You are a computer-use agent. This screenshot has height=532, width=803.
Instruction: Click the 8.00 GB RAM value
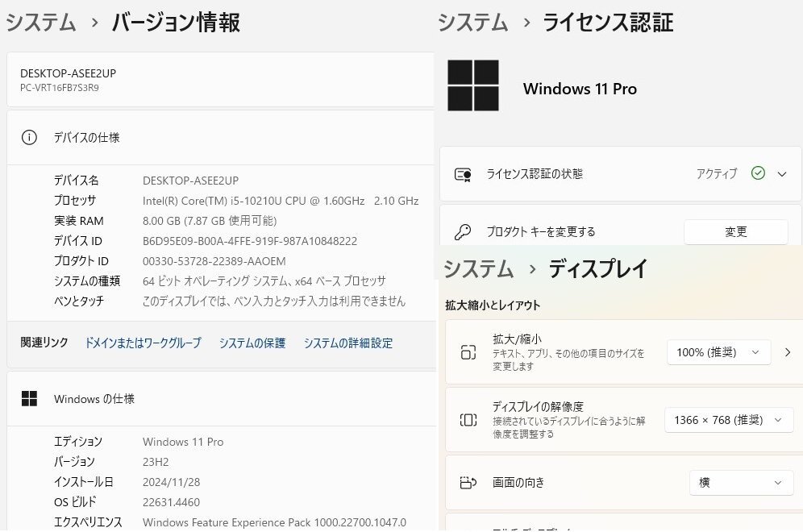(x=210, y=221)
